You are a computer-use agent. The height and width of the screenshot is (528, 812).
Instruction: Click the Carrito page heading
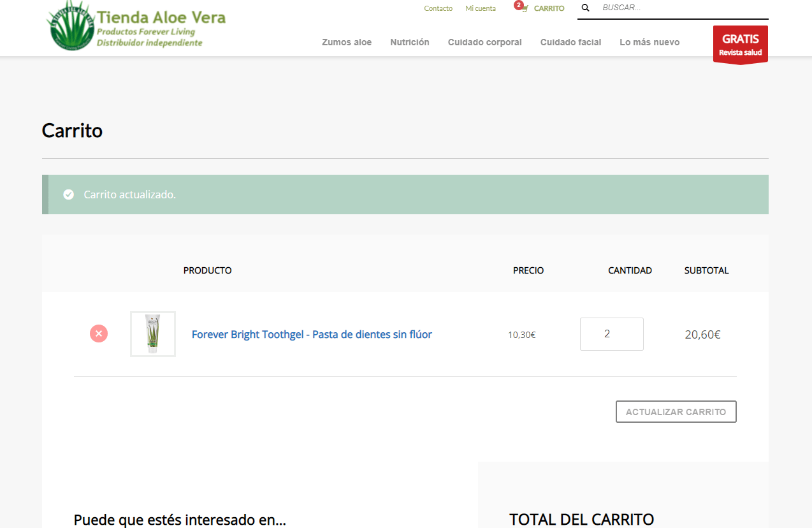click(72, 130)
